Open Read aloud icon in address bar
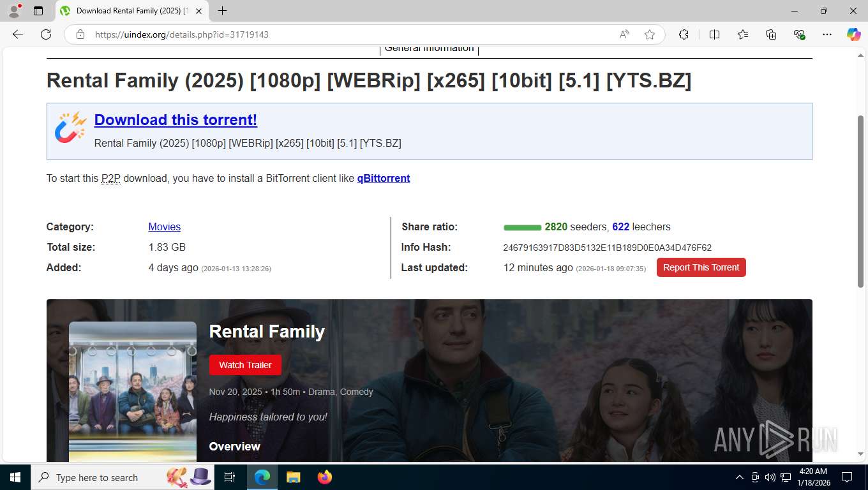Screen dimensions: 868x490 pyautogui.click(x=624, y=34)
